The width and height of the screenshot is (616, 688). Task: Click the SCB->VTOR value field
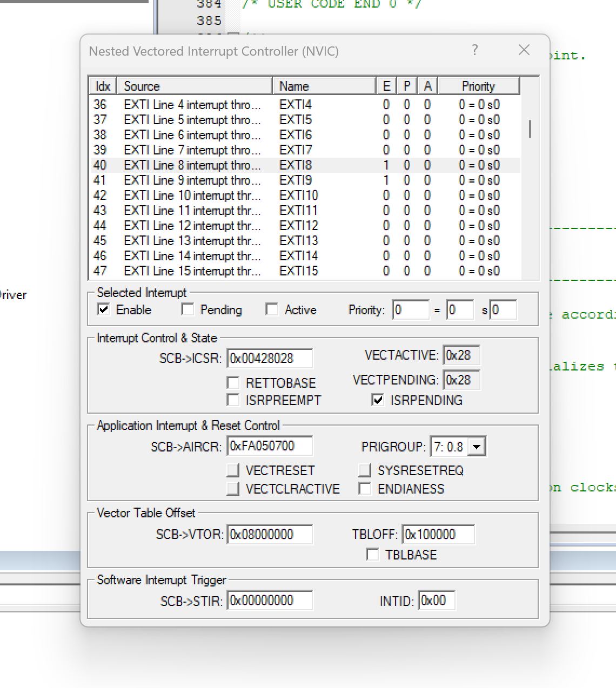[x=270, y=534]
